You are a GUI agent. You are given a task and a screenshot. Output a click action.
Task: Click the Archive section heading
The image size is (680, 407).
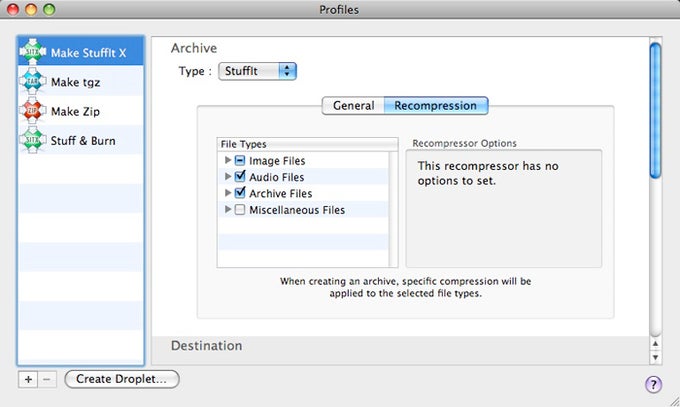coord(194,48)
